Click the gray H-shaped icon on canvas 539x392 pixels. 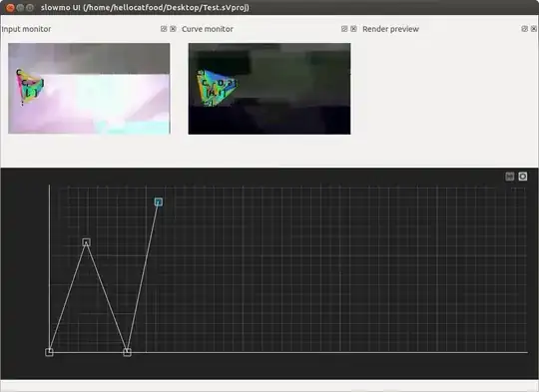tap(510, 177)
